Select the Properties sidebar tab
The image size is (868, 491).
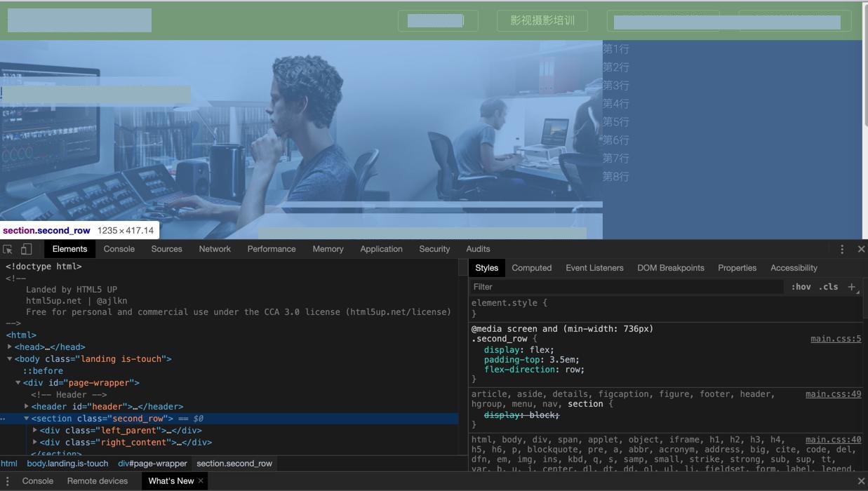point(737,268)
